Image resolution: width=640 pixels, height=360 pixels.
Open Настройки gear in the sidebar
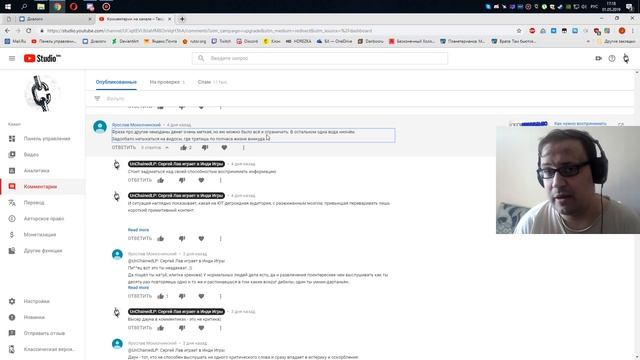pyautogui.click(x=42, y=301)
